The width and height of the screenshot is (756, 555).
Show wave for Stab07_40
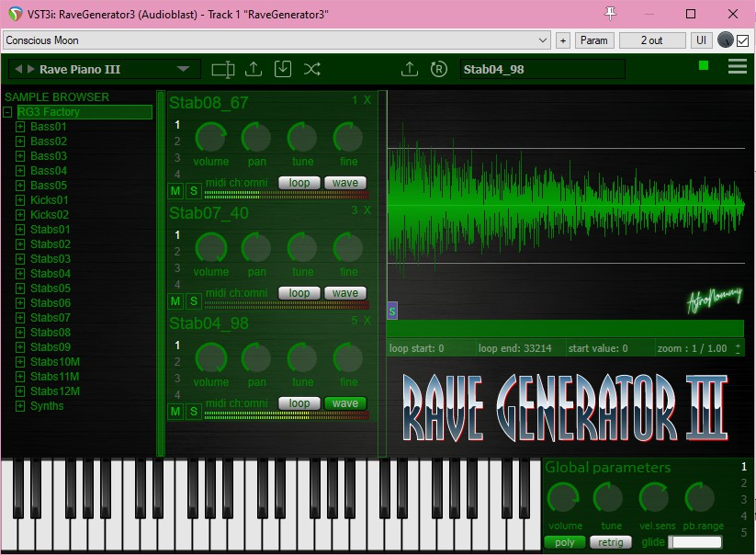[345, 293]
